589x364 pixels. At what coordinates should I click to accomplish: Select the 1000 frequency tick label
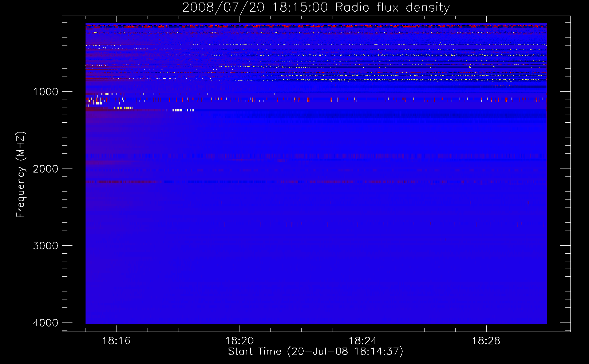tap(46, 92)
